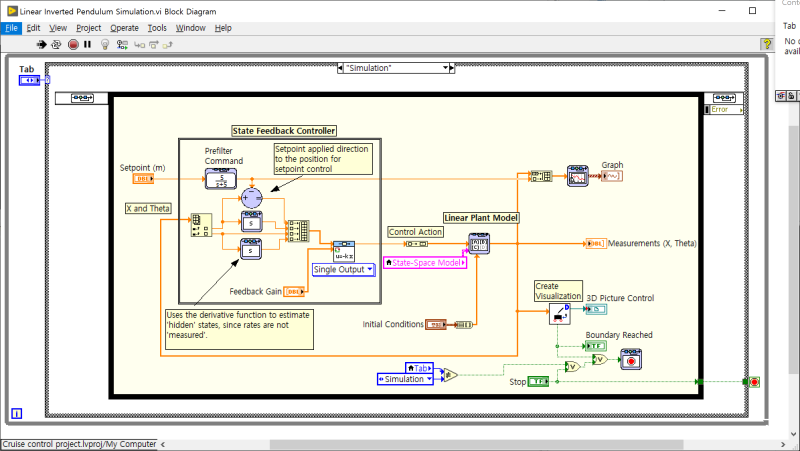The width and height of the screenshot is (800, 451).
Task: Click scroll-left arrow of horizontal scrollbar
Action: 163,444
